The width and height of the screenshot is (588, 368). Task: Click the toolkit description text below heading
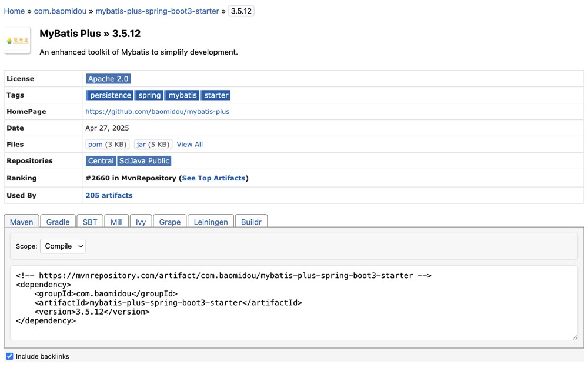139,52
